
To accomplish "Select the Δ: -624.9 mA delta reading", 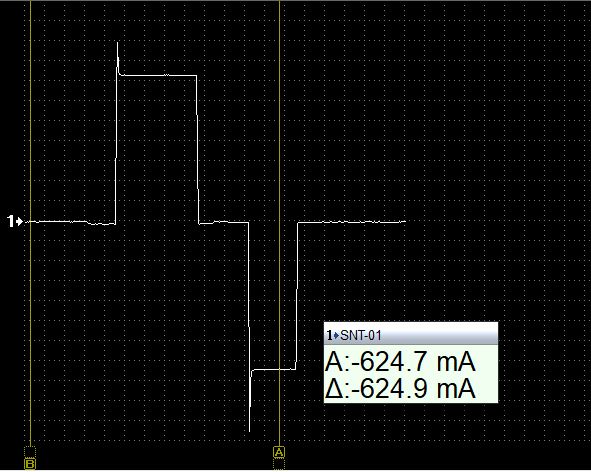I will 400,388.
